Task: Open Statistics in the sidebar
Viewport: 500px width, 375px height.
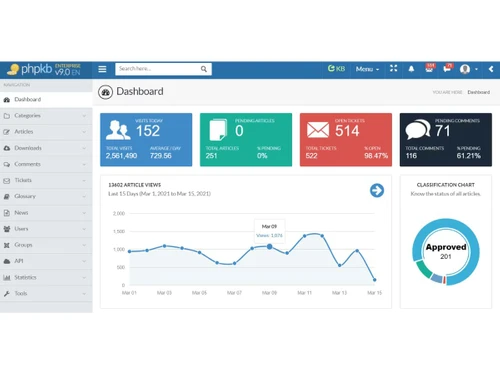Action: [x=46, y=277]
